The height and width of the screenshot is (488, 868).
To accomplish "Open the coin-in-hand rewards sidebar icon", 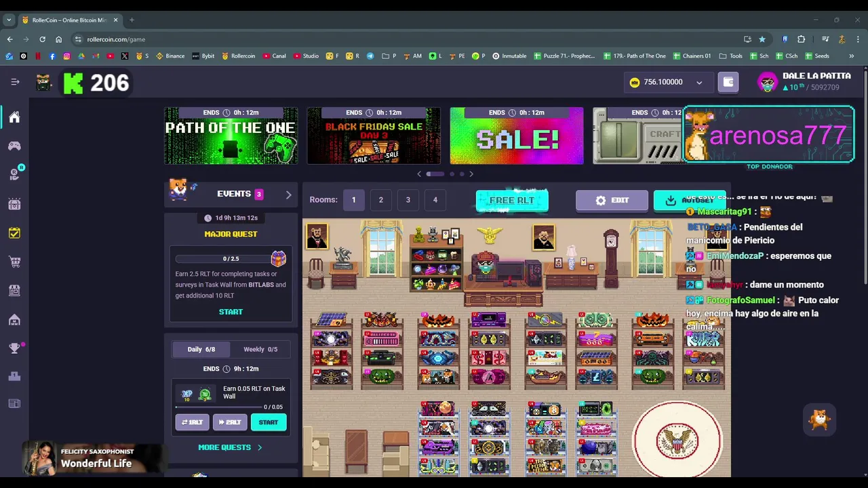I will [14, 174].
